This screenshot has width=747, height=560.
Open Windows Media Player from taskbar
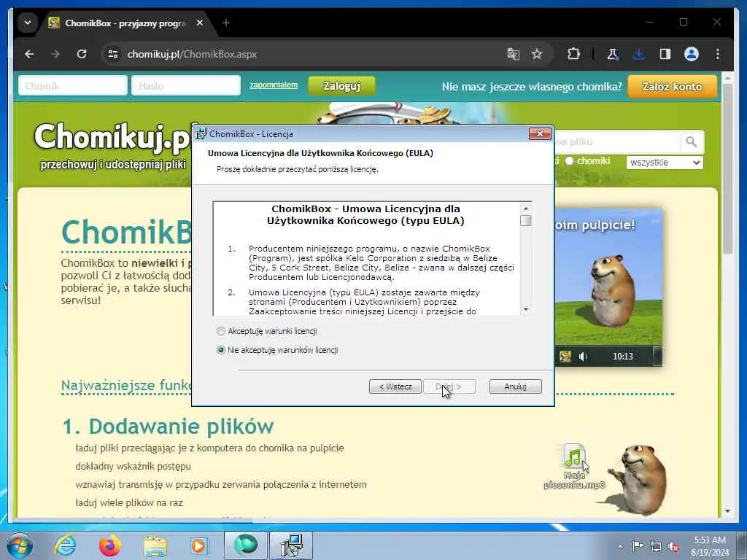pyautogui.click(x=199, y=545)
